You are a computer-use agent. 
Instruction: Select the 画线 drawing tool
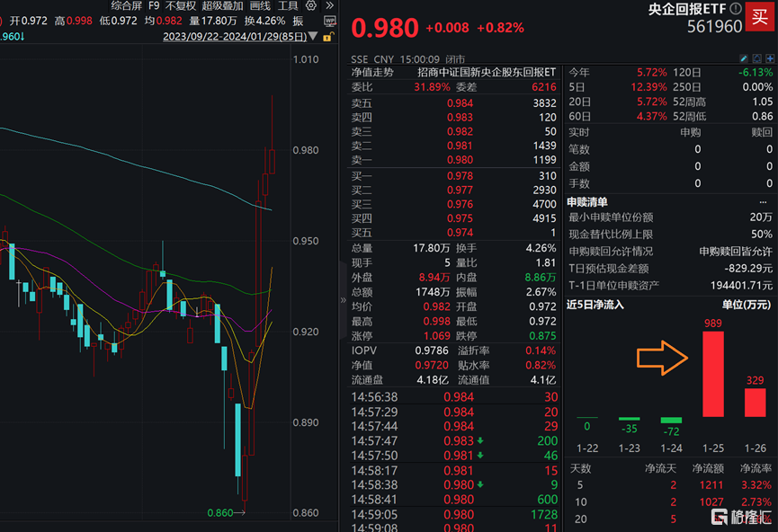click(260, 6)
